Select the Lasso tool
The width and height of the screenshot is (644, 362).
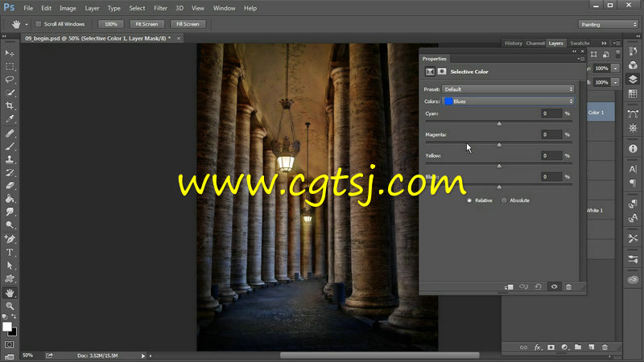click(x=10, y=79)
